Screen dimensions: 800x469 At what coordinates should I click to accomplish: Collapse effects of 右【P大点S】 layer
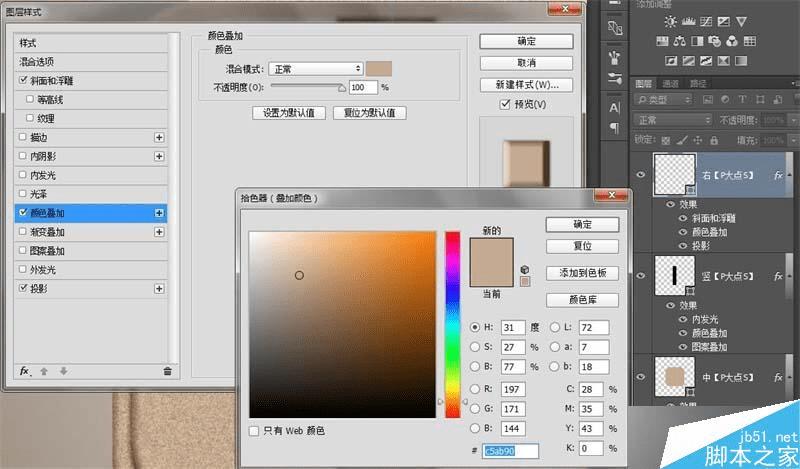click(x=789, y=175)
